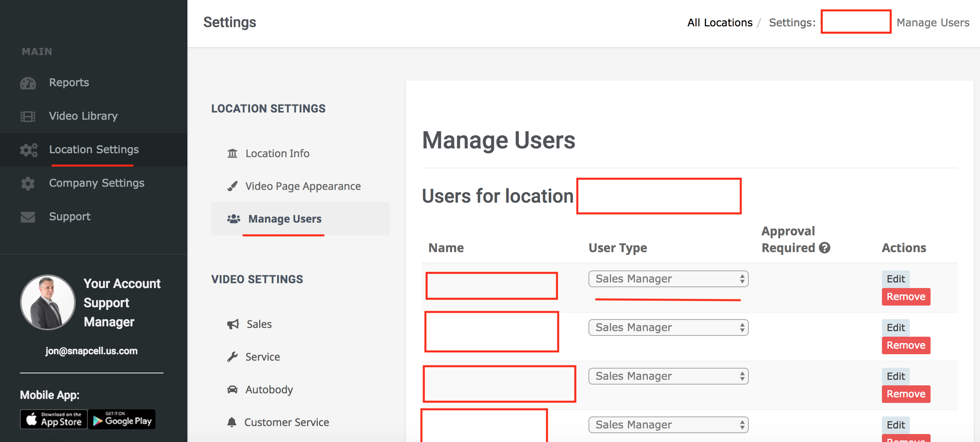Click the Video Library film icon
The image size is (980, 442).
[28, 116]
